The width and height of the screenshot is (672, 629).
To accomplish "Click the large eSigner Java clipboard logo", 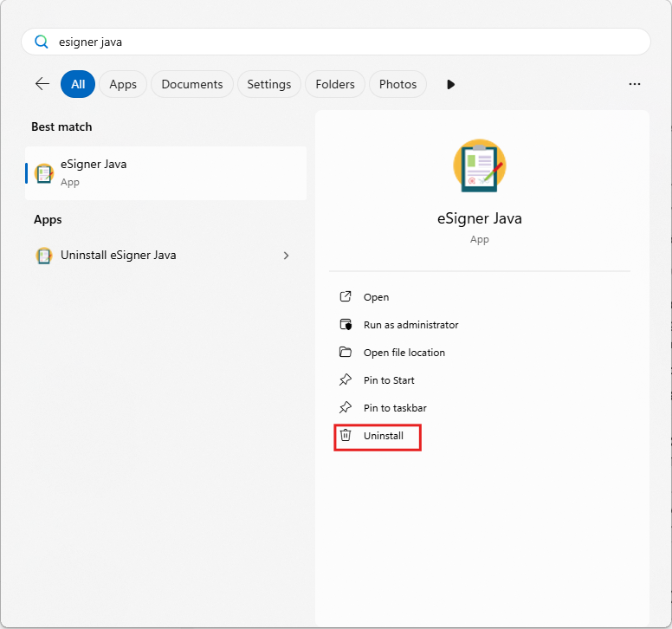I will 480,165.
